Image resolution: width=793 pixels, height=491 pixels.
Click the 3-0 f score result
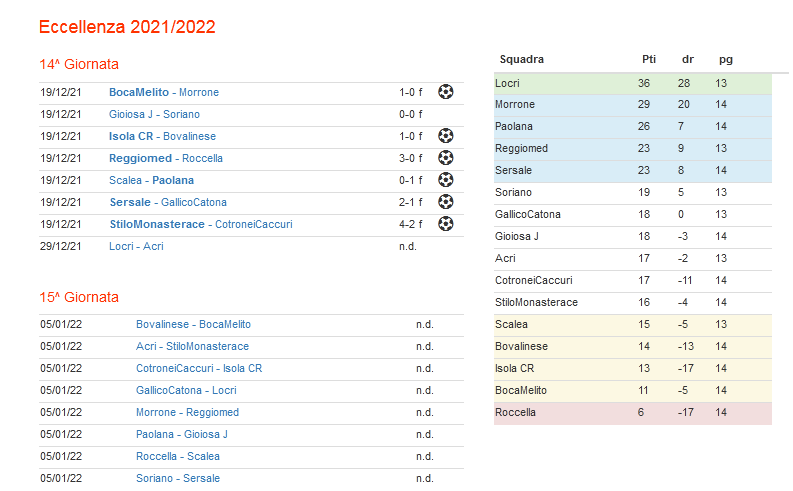click(x=411, y=158)
